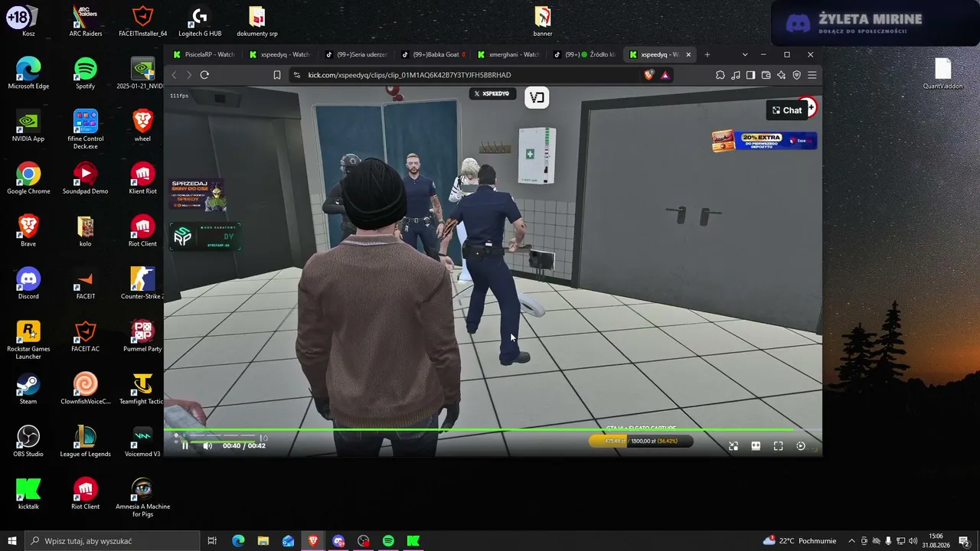
Task: Pause the Kick clip playback
Action: 185,445
